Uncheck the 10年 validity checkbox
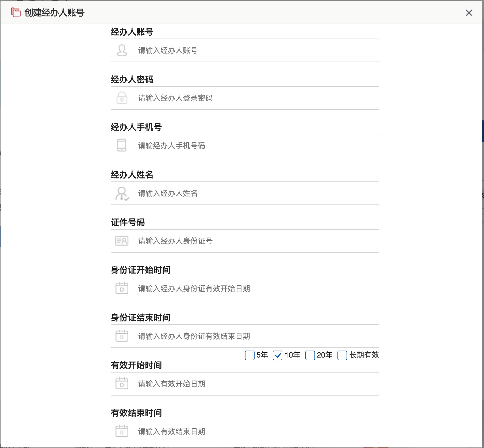The image size is (484, 448). (x=278, y=355)
